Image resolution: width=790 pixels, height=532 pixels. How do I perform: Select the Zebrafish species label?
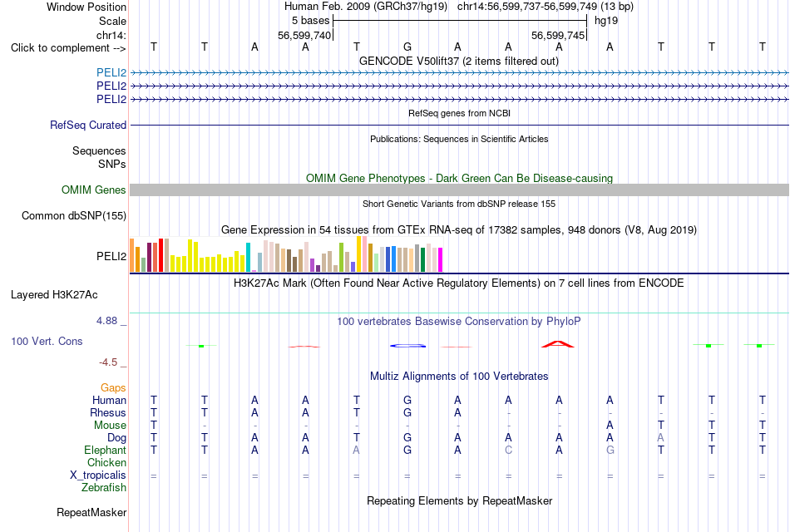tap(104, 488)
